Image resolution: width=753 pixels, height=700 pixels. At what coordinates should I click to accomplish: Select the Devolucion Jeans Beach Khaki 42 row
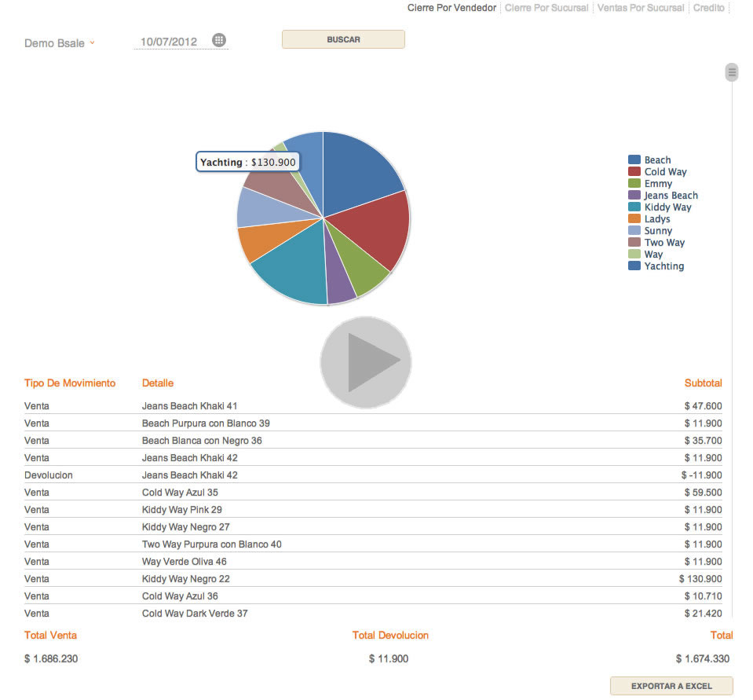[373, 475]
